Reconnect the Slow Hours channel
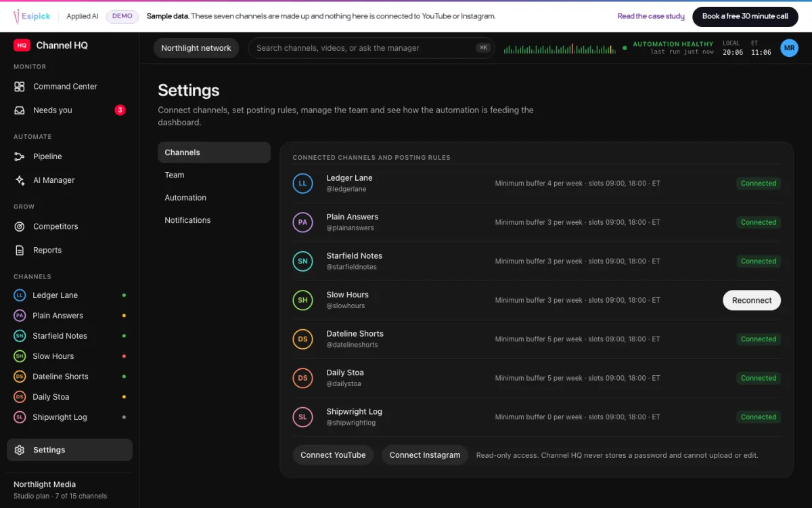Viewport: 812px width, 508px height. [x=752, y=301]
